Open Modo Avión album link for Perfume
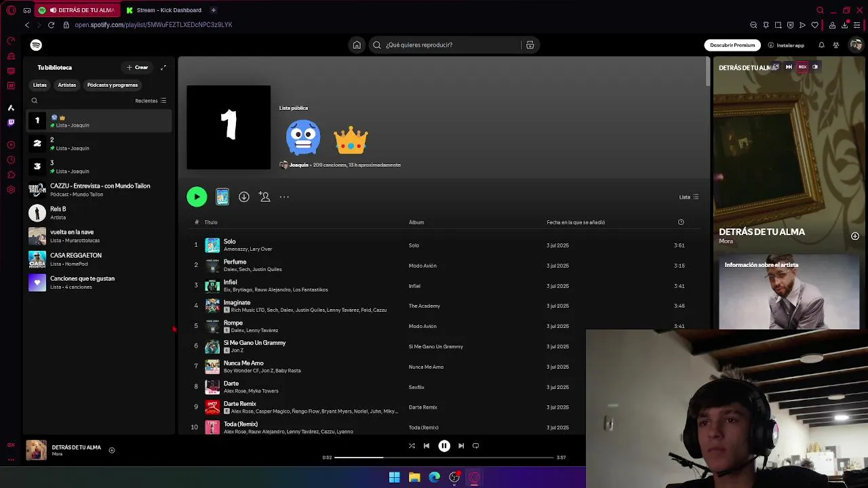The image size is (868, 488). coord(422,266)
